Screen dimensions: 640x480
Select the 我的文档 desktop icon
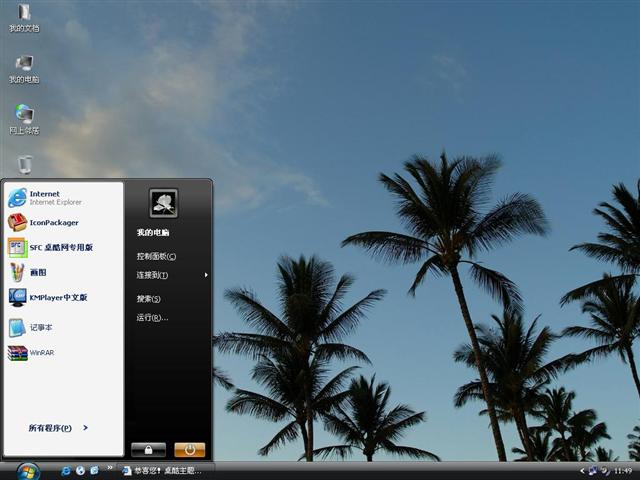(x=24, y=18)
